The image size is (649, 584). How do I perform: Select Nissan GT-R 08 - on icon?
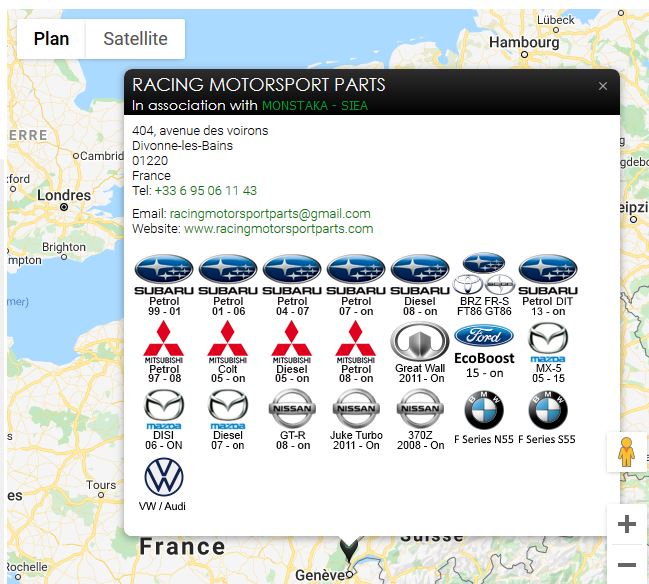tap(293, 420)
